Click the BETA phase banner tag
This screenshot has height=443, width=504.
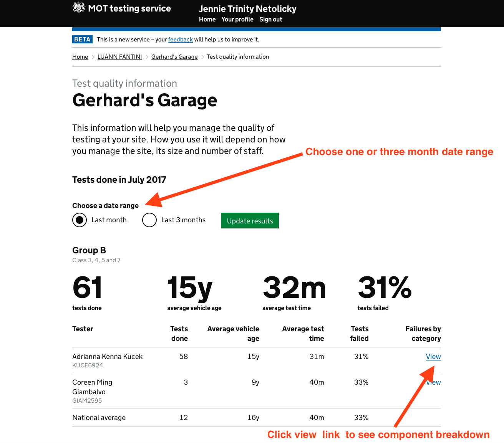(82, 39)
